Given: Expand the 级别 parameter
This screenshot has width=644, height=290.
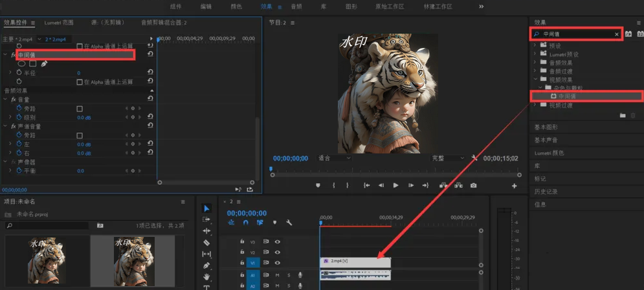Looking at the screenshot, I should 10,117.
